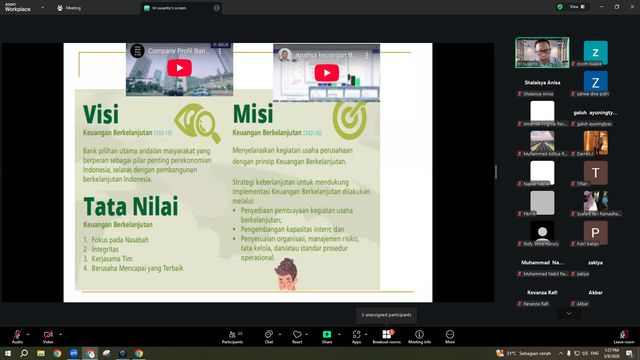Viewport: 640px width, 360px height.
Task: Open File Explorer from the taskbar
Action: (41, 353)
